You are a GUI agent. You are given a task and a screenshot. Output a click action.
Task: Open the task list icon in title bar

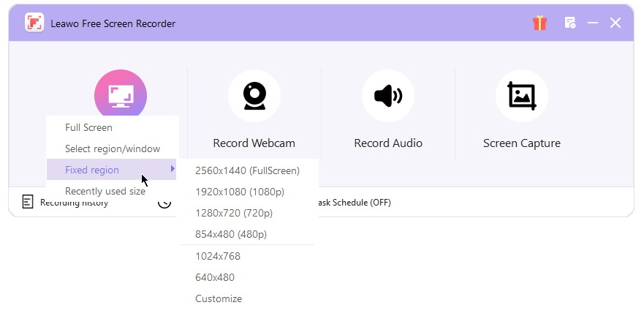(570, 23)
